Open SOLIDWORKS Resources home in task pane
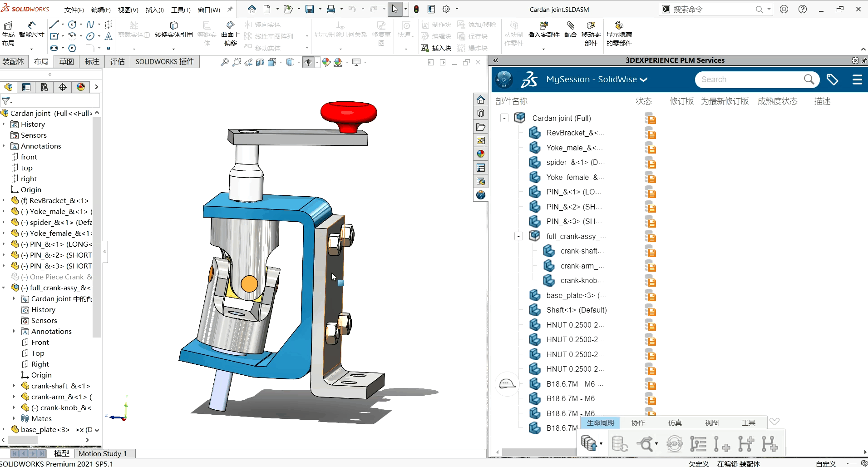 point(481,99)
